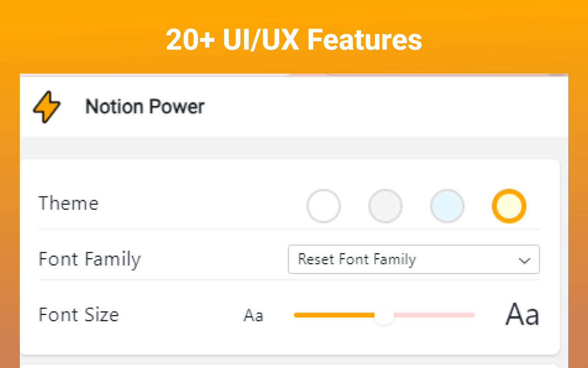Click the Reset Font Family option
Image resolution: width=588 pixels, height=368 pixels.
click(356, 259)
